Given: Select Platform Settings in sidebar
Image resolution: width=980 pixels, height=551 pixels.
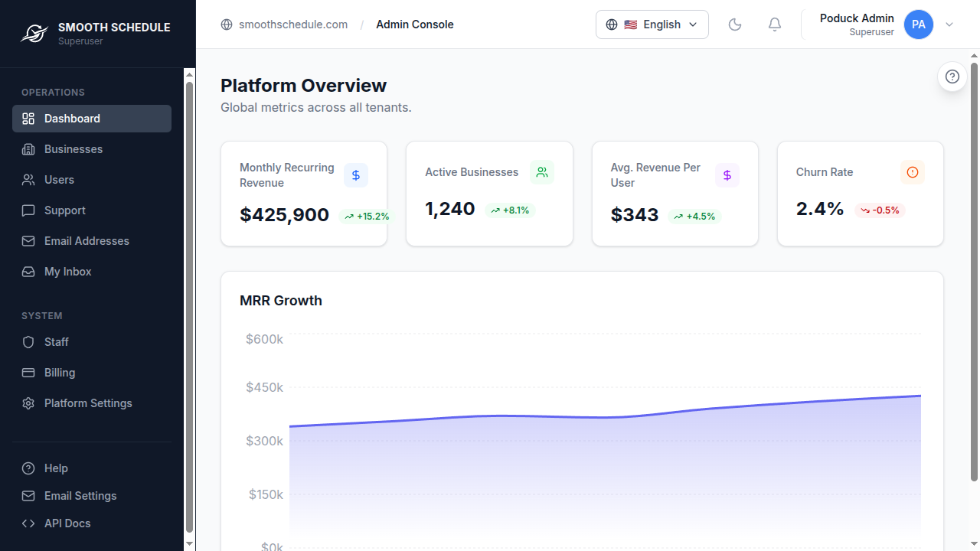Looking at the screenshot, I should coord(88,403).
